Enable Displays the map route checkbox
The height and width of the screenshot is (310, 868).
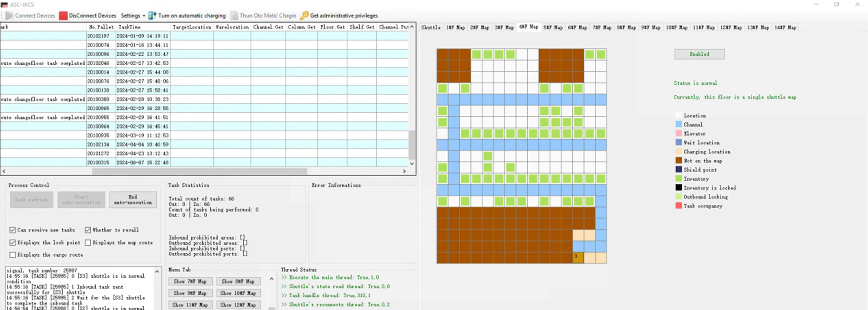pos(88,242)
